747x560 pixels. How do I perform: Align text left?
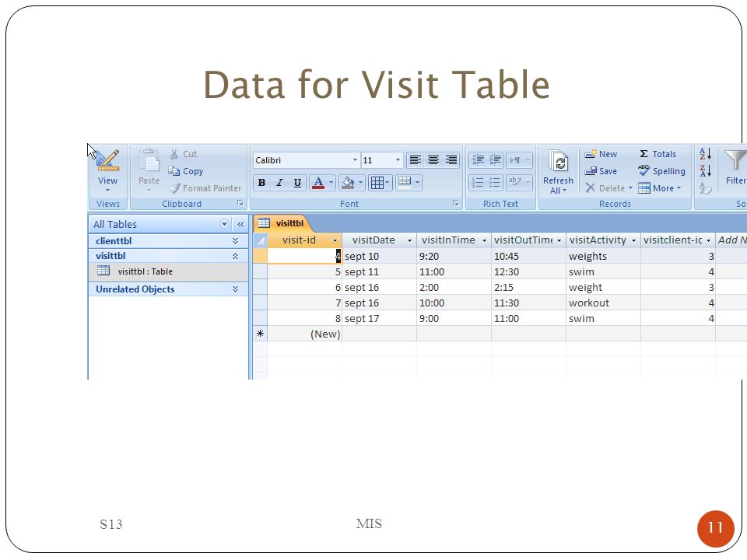[415, 160]
